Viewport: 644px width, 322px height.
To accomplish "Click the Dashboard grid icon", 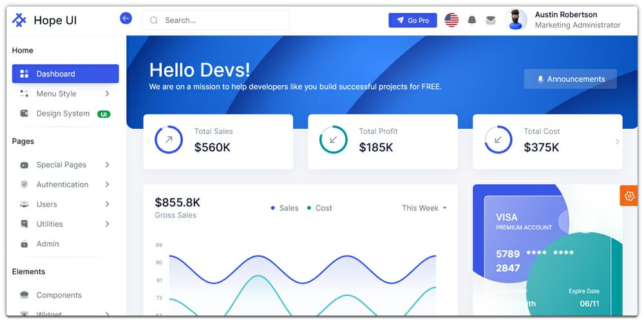I will pyautogui.click(x=24, y=74).
